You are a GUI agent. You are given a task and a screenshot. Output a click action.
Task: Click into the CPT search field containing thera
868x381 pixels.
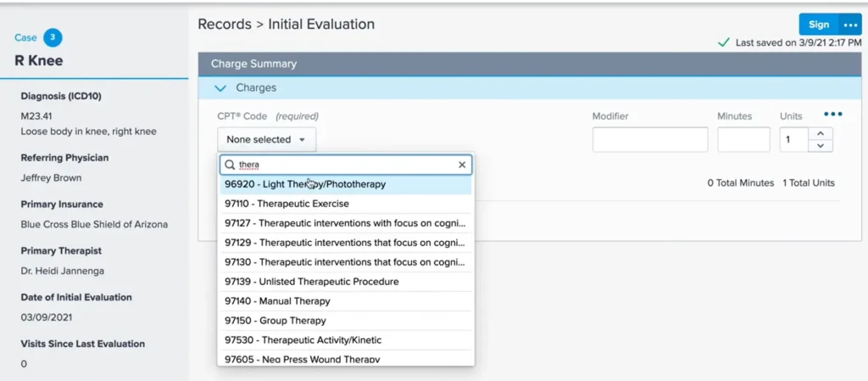(x=346, y=165)
